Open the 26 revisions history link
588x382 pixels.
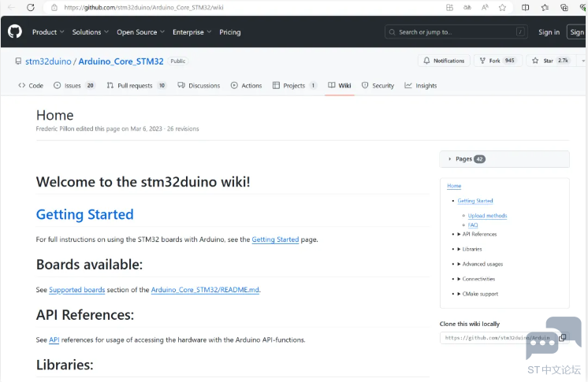tap(183, 128)
